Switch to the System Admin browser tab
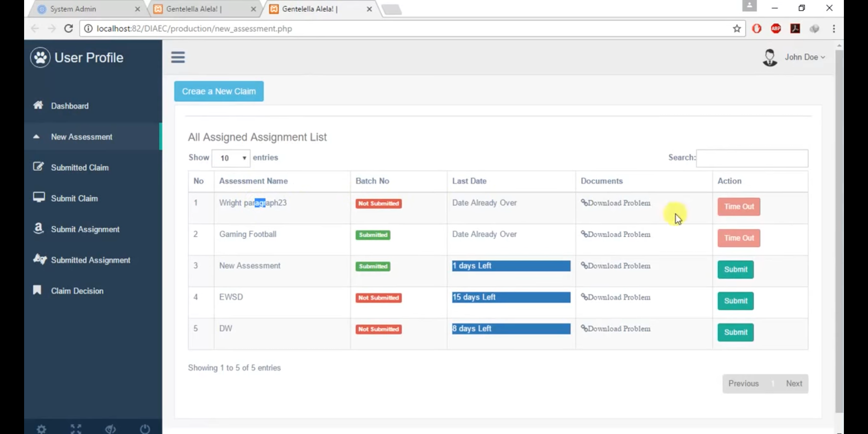This screenshot has width=868, height=434. tap(73, 9)
